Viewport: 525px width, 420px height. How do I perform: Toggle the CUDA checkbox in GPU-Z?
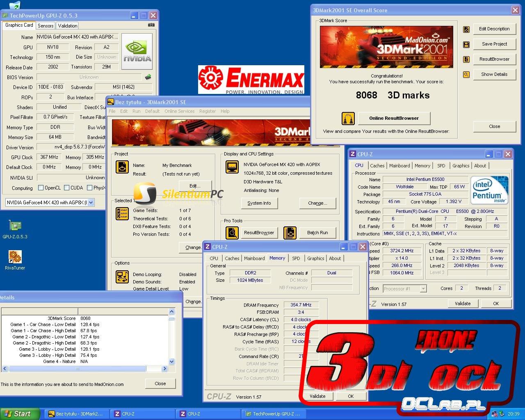point(66,188)
